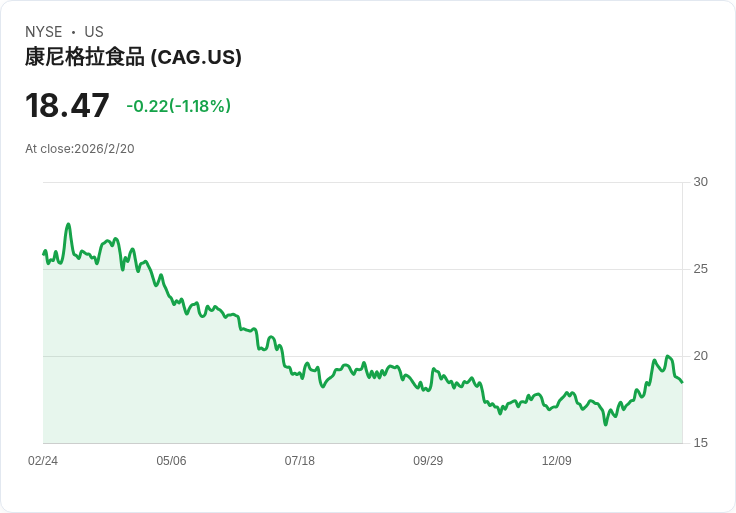Open the 康尼格拉食品 (CAG.US) stock title
Image resolution: width=736 pixels, height=513 pixels.
133,57
